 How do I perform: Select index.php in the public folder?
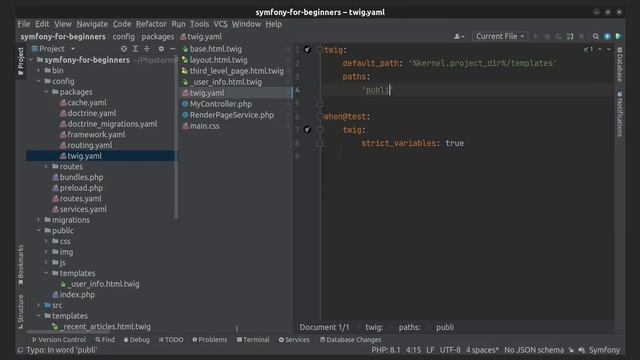(77, 295)
